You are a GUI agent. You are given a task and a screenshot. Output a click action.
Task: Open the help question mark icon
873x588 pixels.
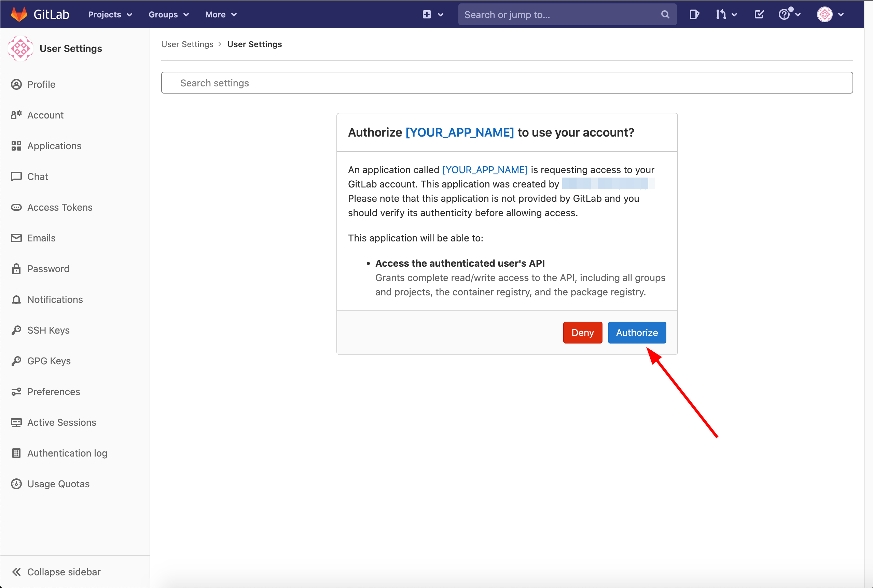[785, 14]
